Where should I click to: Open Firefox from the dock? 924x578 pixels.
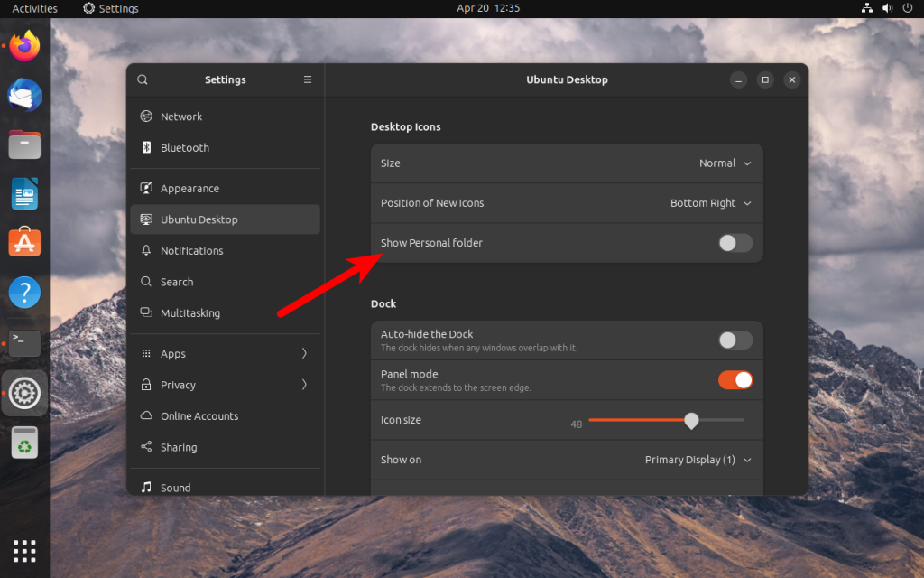(x=24, y=45)
